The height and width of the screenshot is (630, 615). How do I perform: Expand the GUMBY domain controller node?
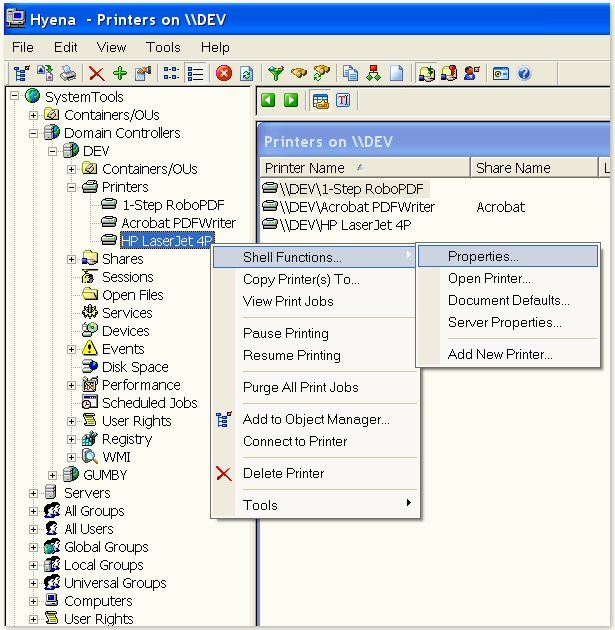pyautogui.click(x=54, y=475)
